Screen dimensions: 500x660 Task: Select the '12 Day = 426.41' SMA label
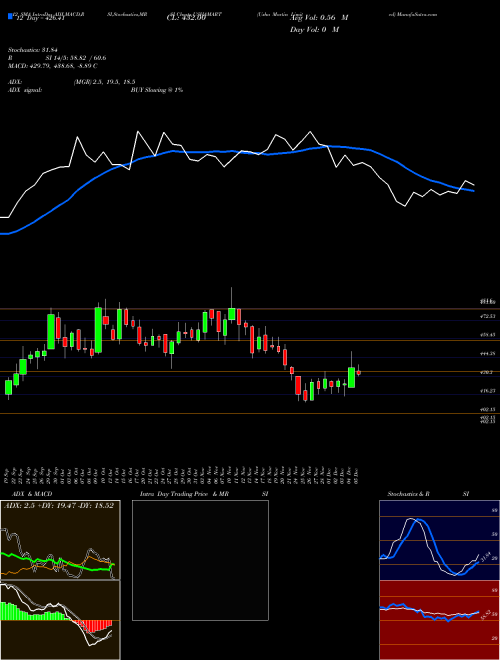click(x=39, y=18)
